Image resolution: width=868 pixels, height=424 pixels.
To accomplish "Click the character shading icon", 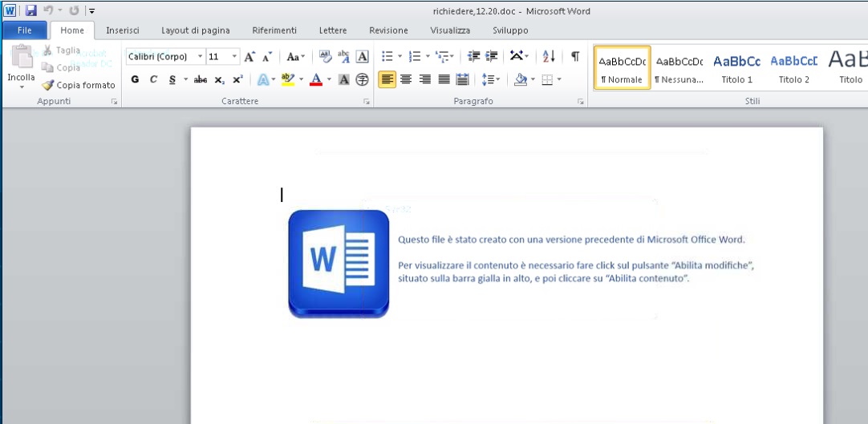I will [x=344, y=79].
